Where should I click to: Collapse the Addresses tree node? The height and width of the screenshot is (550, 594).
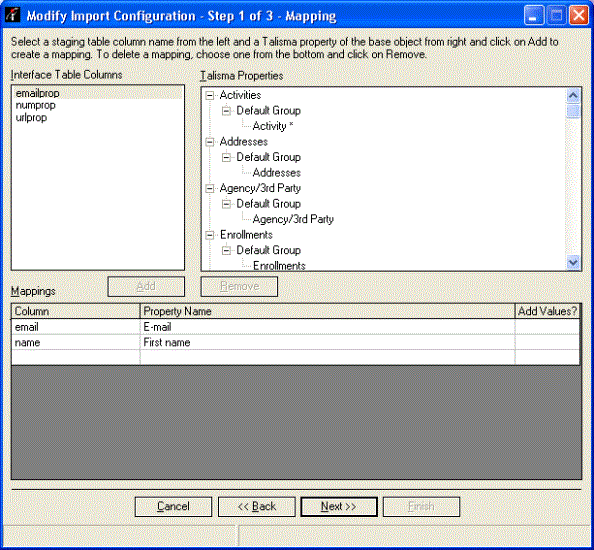209,142
